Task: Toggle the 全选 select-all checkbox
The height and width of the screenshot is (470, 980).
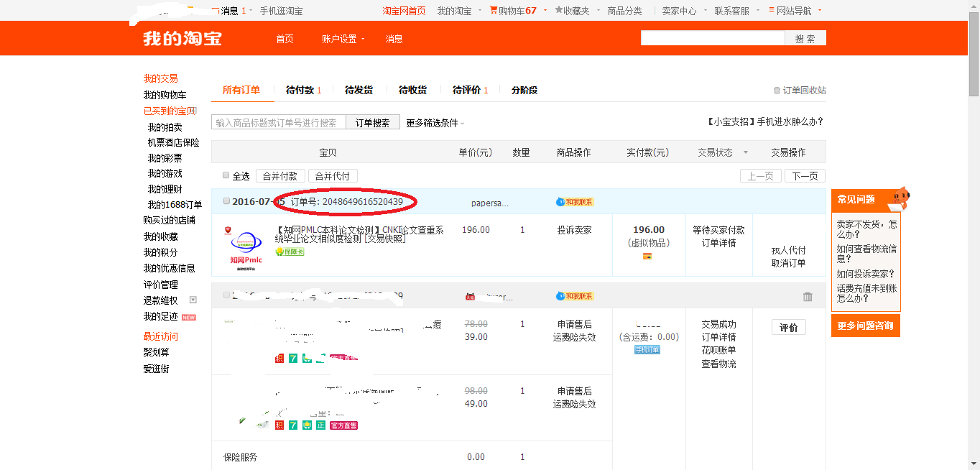Action: [x=226, y=175]
